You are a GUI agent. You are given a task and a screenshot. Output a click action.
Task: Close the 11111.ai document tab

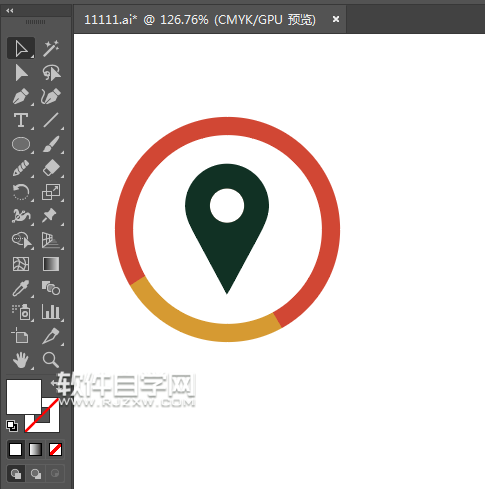[336, 19]
